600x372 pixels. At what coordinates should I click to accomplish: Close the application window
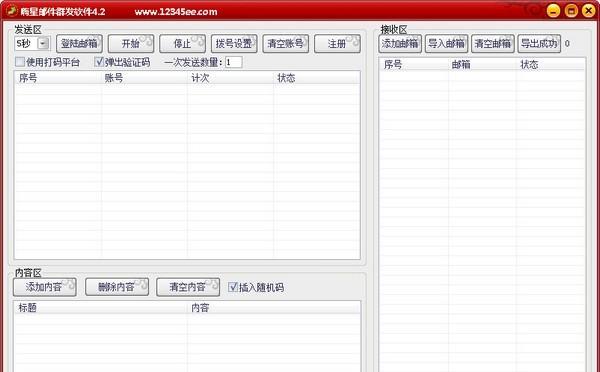point(589,11)
